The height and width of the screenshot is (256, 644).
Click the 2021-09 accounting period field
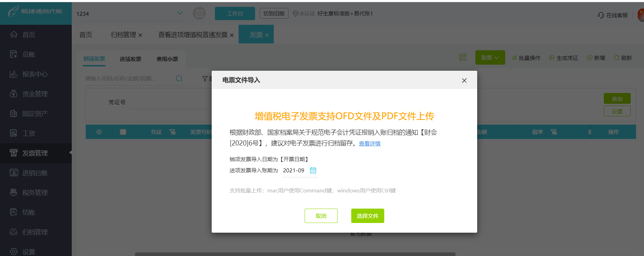[300, 171]
